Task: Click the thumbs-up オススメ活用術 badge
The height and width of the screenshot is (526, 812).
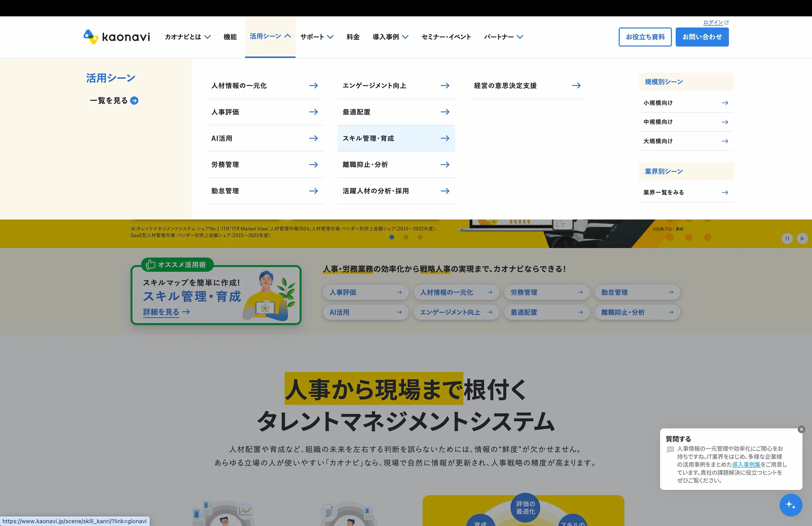Action: pyautogui.click(x=177, y=264)
